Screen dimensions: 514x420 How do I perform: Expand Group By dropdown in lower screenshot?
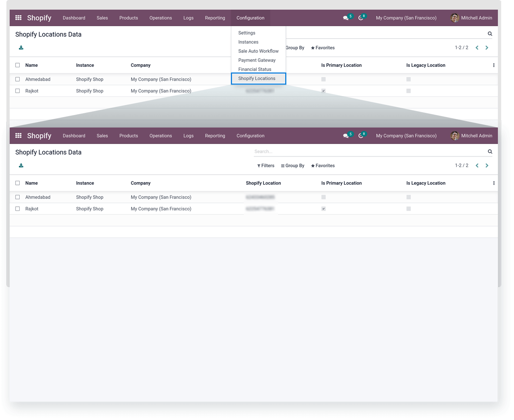point(293,165)
